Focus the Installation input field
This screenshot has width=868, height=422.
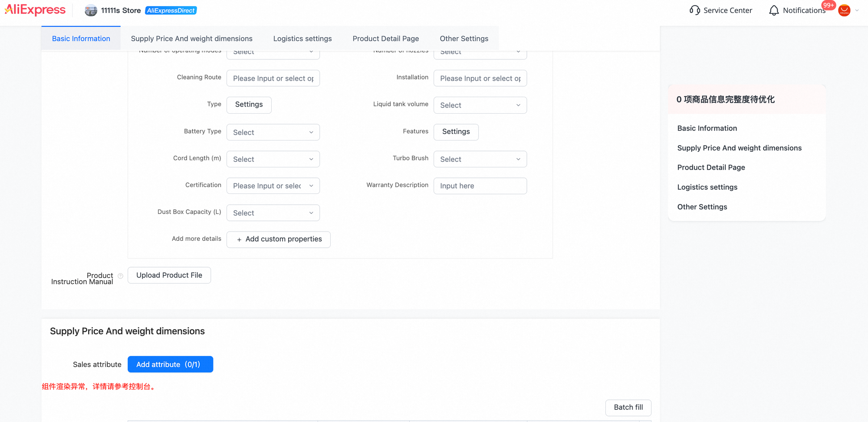(480, 78)
